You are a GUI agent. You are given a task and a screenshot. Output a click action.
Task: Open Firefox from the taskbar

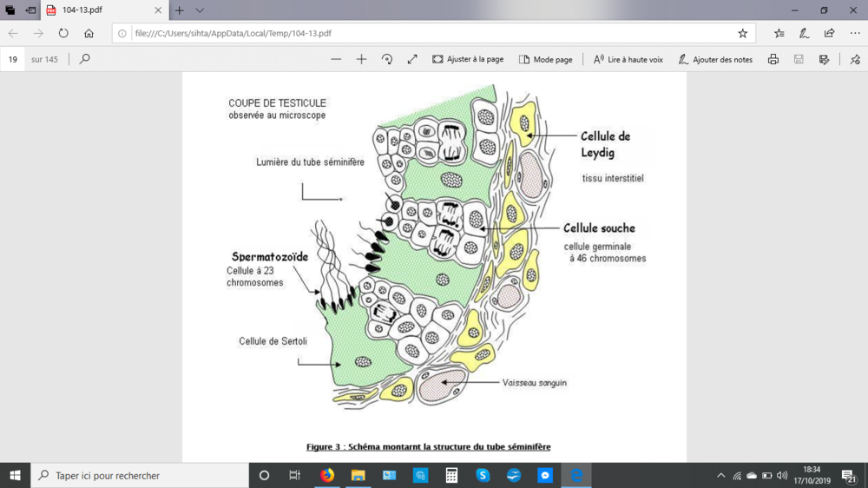(x=327, y=476)
